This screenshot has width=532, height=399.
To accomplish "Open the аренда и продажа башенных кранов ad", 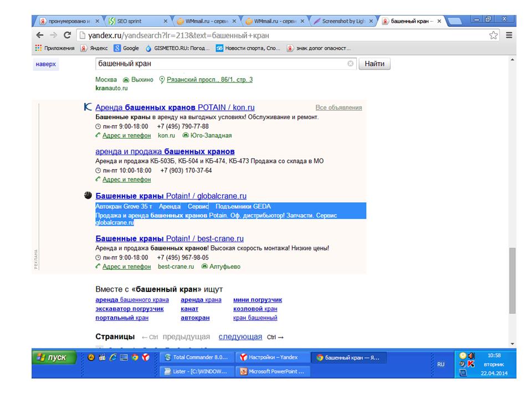I will click(165, 151).
